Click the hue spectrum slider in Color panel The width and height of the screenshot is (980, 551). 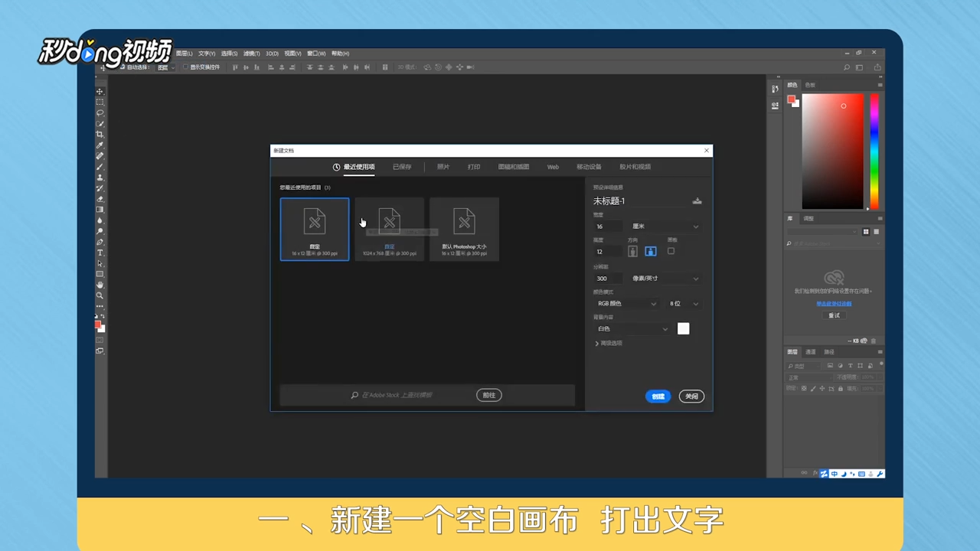[874, 152]
